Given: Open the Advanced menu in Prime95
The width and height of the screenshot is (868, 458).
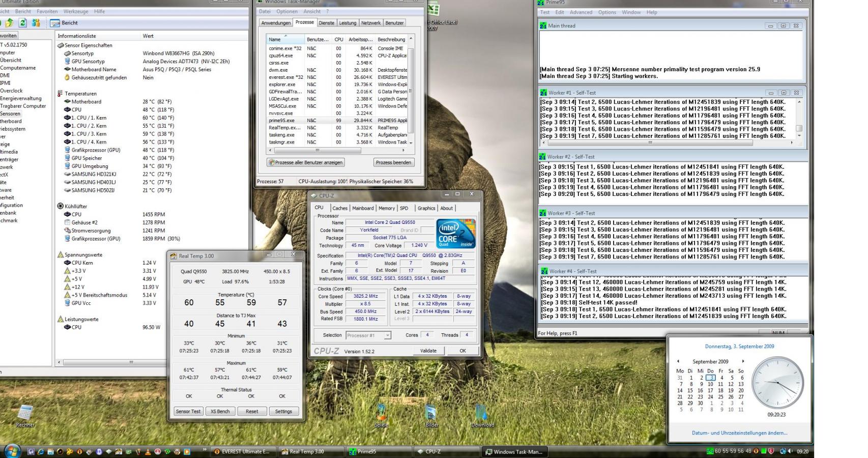Looking at the screenshot, I should click(581, 12).
